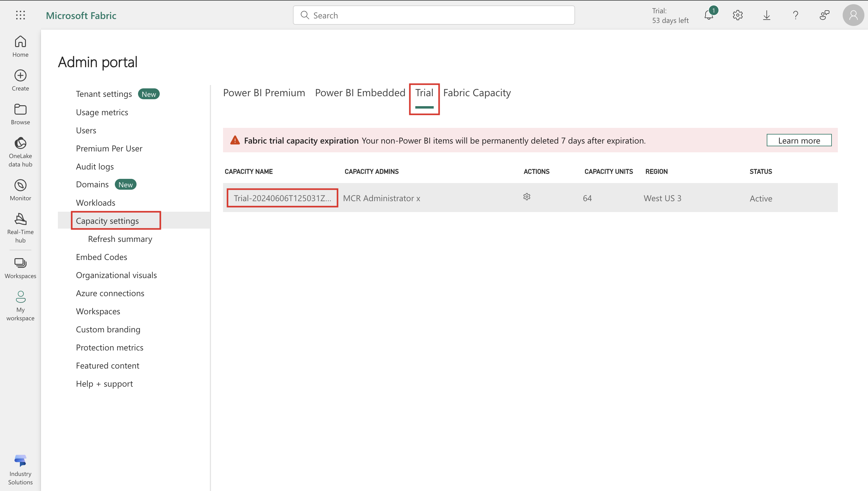Click the New badge beside Domains
868x491 pixels.
pyautogui.click(x=125, y=185)
